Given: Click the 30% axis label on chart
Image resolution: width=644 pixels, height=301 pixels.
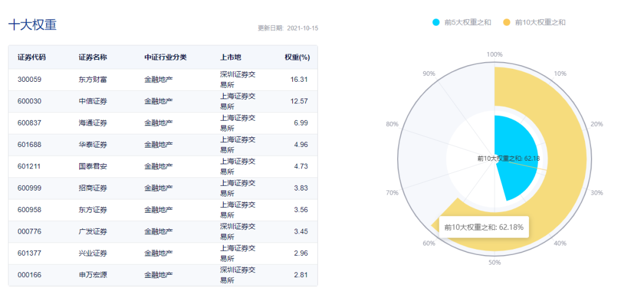Looking at the screenshot, I should click(596, 192).
